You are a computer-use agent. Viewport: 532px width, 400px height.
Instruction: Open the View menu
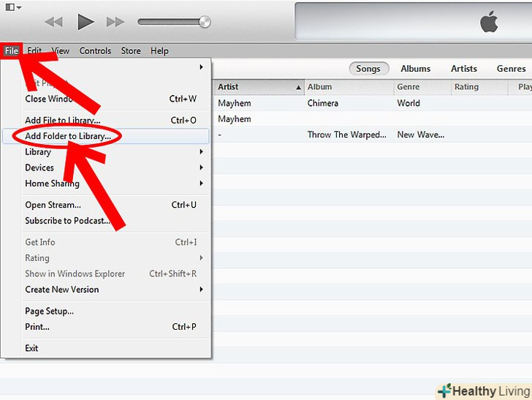[61, 51]
